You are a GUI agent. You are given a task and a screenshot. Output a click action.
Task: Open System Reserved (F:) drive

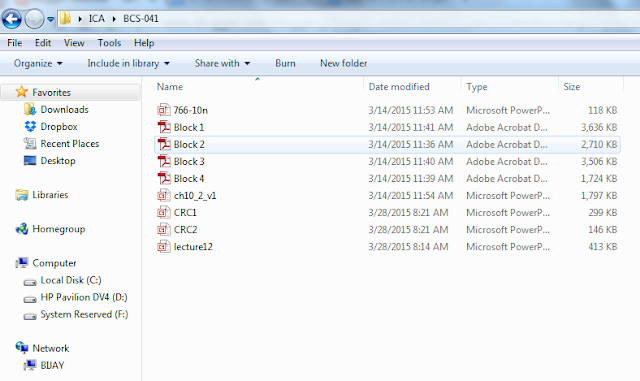84,314
